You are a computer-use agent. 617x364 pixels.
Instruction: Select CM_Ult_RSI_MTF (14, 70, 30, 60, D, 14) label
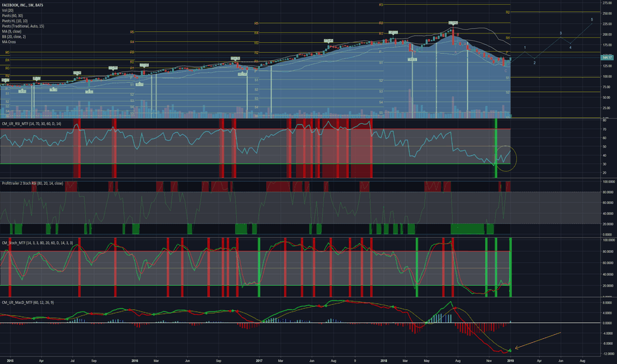coord(32,124)
